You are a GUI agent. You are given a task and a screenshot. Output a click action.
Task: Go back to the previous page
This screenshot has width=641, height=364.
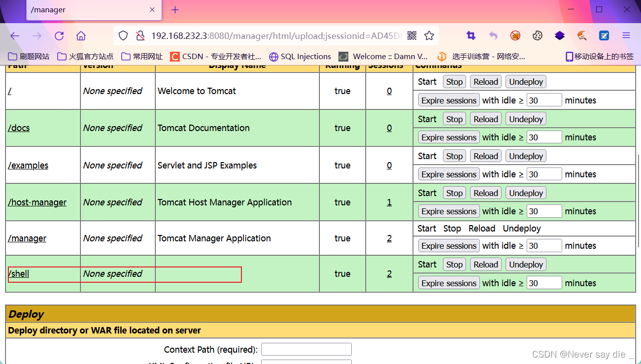click(x=15, y=35)
